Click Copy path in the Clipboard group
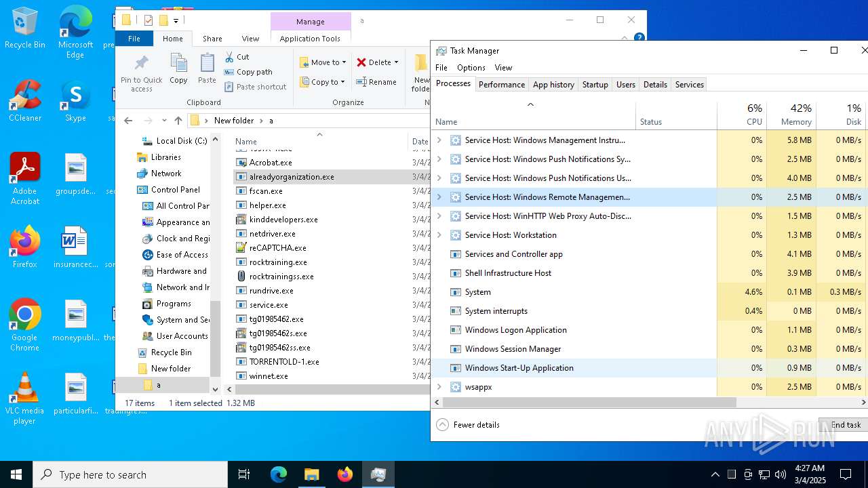This screenshot has height=488, width=868. pos(248,72)
